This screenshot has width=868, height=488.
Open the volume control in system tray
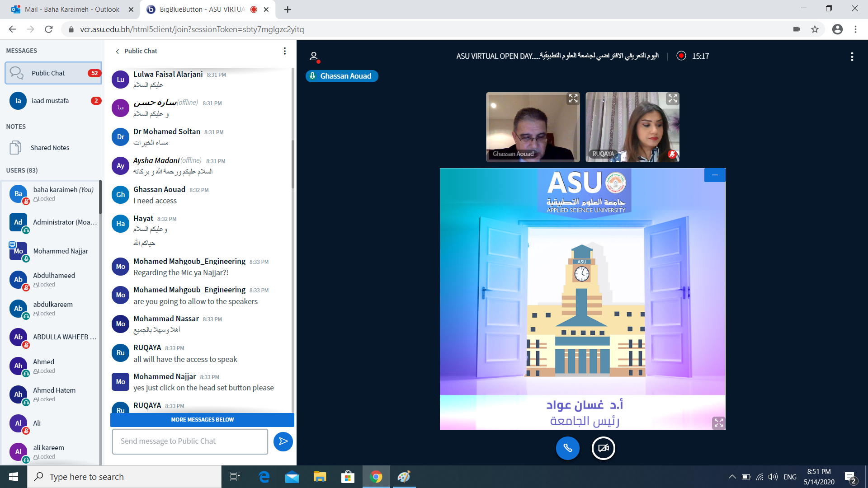773,477
